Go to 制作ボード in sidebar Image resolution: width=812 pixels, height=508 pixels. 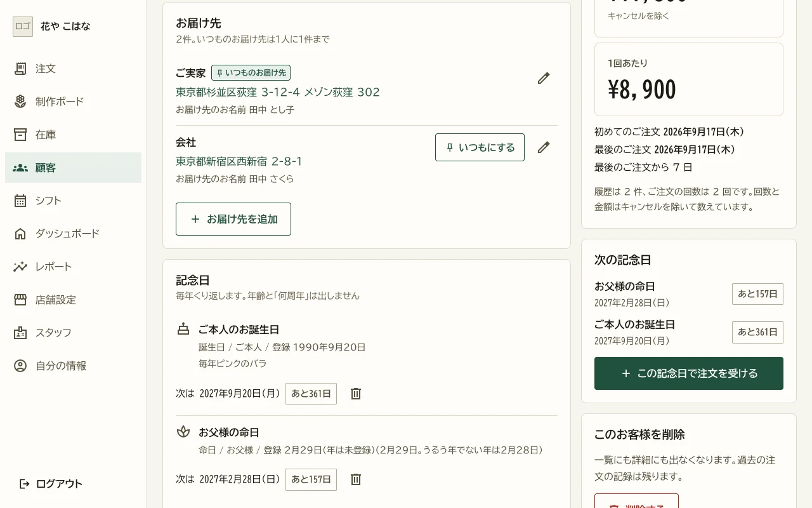74,102
